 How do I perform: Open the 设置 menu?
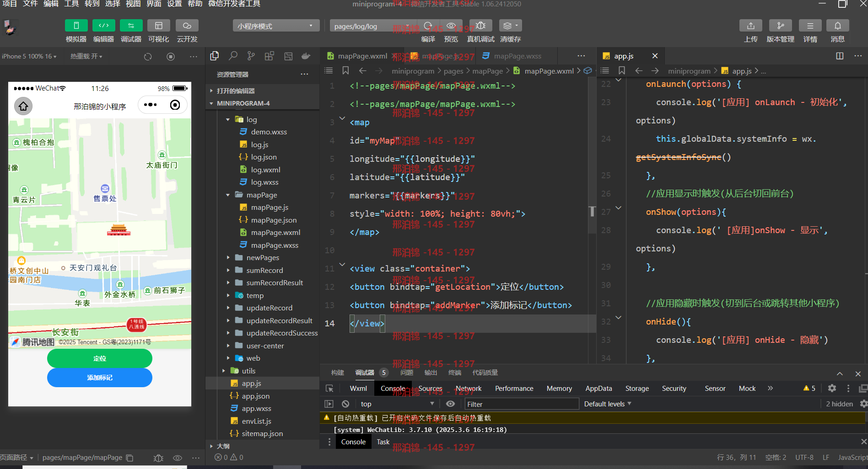pos(174,4)
